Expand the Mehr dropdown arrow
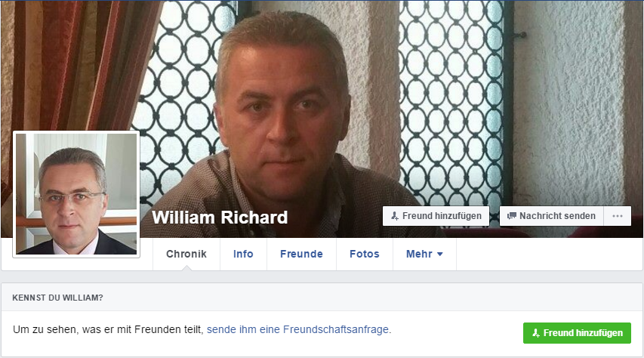This screenshot has height=358, width=644. (x=440, y=254)
